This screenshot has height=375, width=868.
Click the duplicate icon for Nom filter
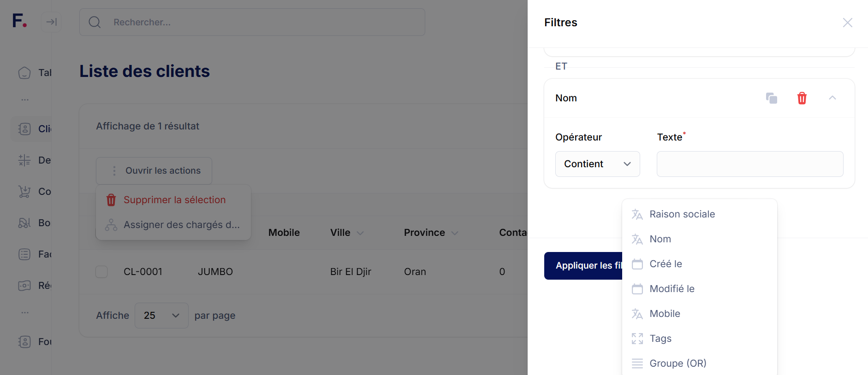pyautogui.click(x=771, y=98)
